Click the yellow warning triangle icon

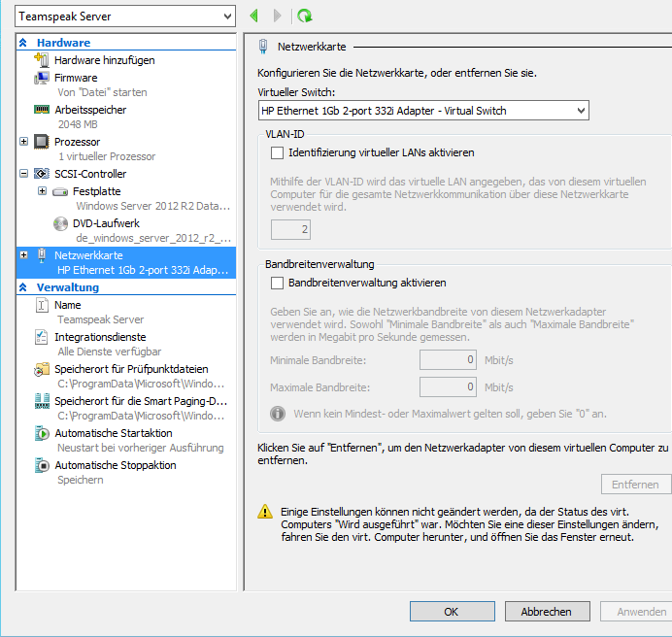point(265,512)
